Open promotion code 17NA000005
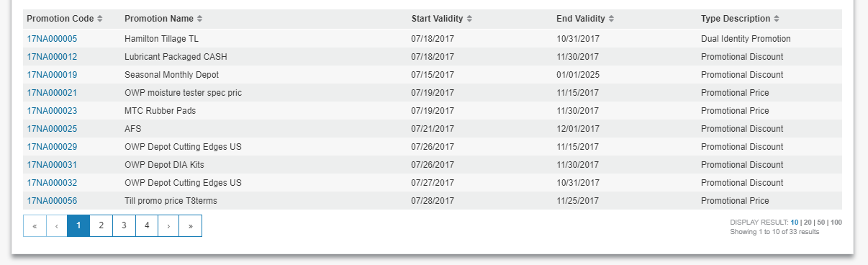This screenshot has height=265, width=868. pos(52,39)
